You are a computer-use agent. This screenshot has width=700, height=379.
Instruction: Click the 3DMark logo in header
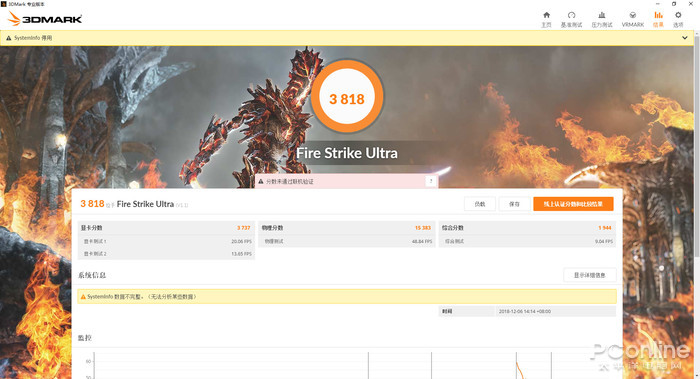pos(45,19)
